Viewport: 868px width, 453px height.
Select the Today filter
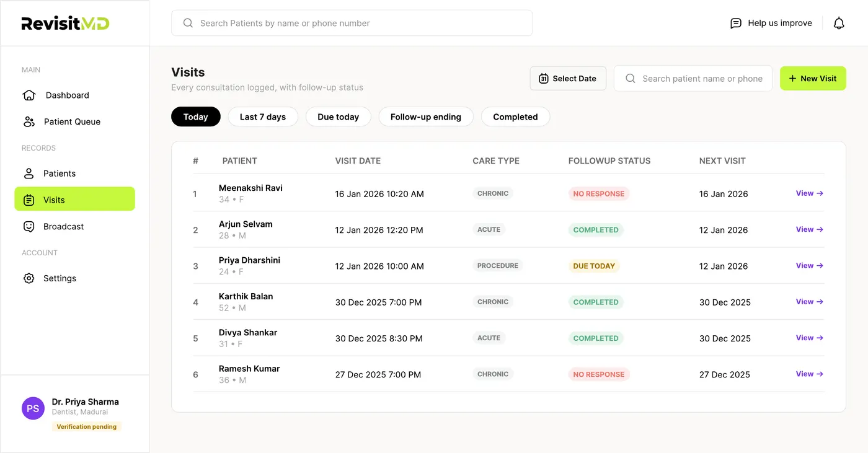(x=196, y=117)
